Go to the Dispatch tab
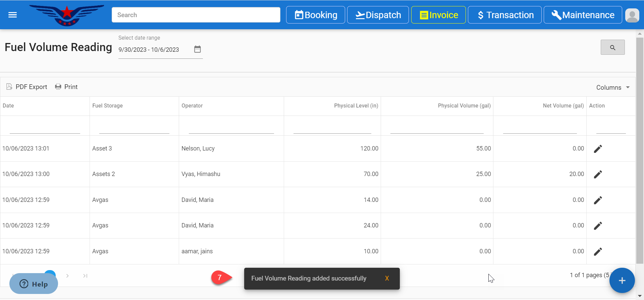 [x=378, y=15]
